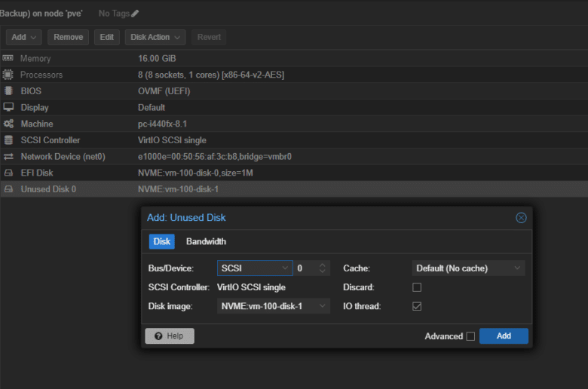
Task: Enable the Discard checkbox
Action: click(417, 287)
